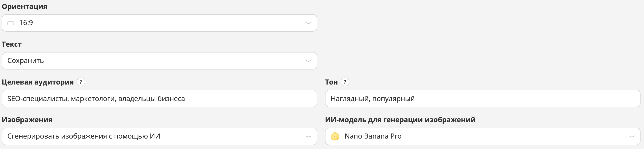Viewport: 644px width, 149px height.
Task: Click the chevron on the Ориентация selector
Action: [x=308, y=23]
